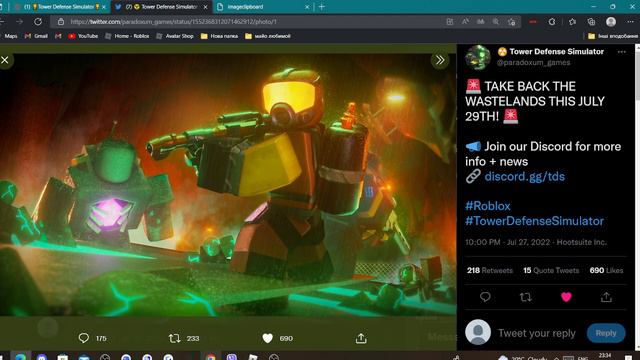Screen dimensions: 640x360
Task: Select the Twitter Tower Defense Simulator tab
Action: tap(161, 7)
